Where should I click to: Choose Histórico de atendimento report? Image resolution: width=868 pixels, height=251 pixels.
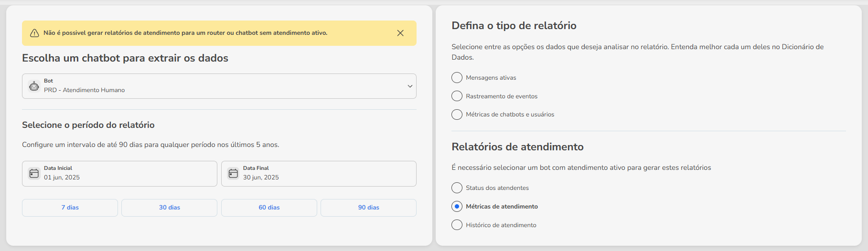(457, 225)
